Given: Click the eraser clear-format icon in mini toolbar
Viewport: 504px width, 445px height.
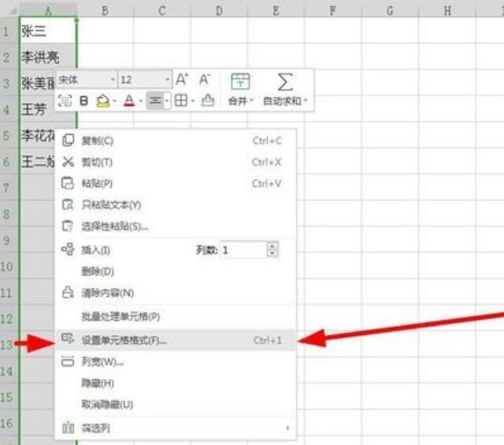Looking at the screenshot, I should point(208,100).
